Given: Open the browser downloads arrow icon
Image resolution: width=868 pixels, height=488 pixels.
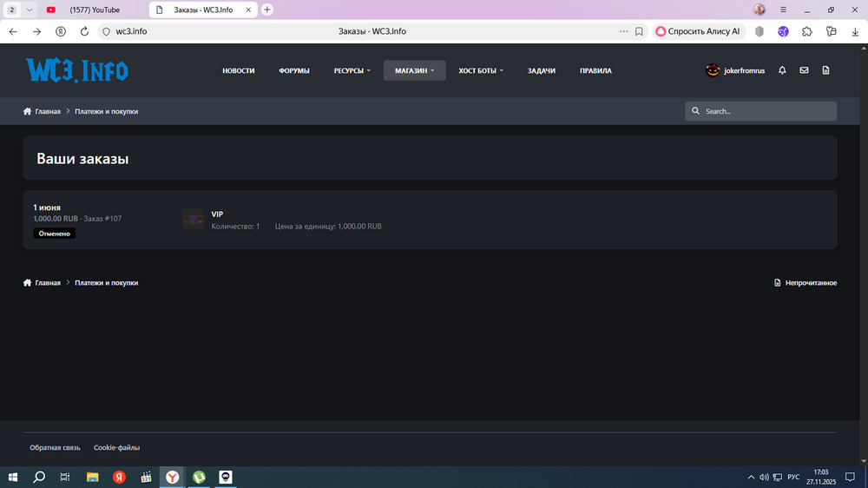Looking at the screenshot, I should pos(855,31).
